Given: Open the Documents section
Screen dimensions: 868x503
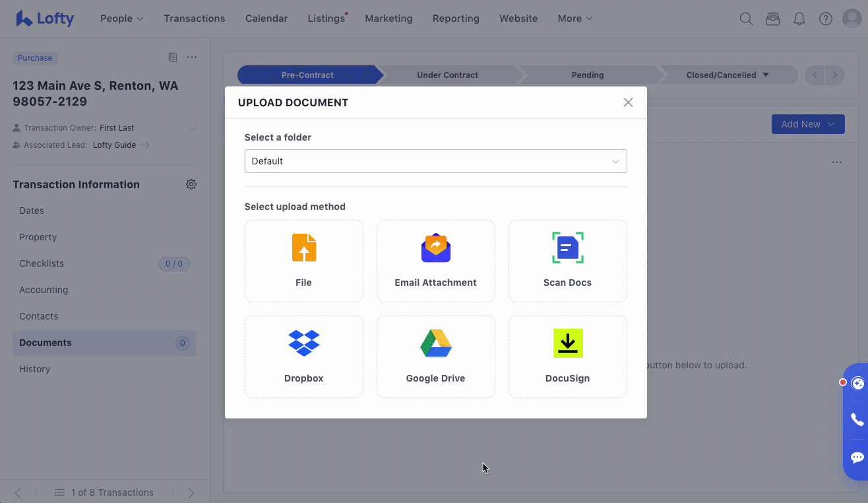Looking at the screenshot, I should coord(104,343).
